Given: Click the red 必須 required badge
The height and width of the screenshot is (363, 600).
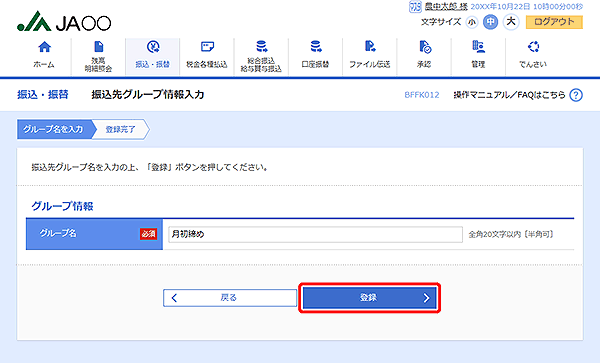Looking at the screenshot, I should pos(148,234).
